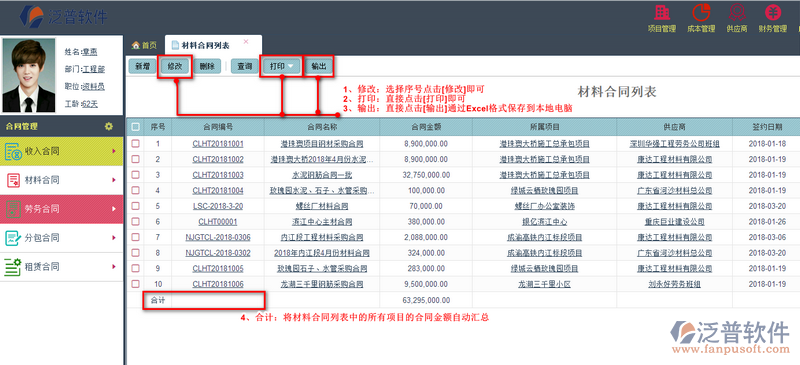The width and height of the screenshot is (800, 365).
Task: Open contract name 螺丝厂材料合同
Action: click(x=321, y=206)
